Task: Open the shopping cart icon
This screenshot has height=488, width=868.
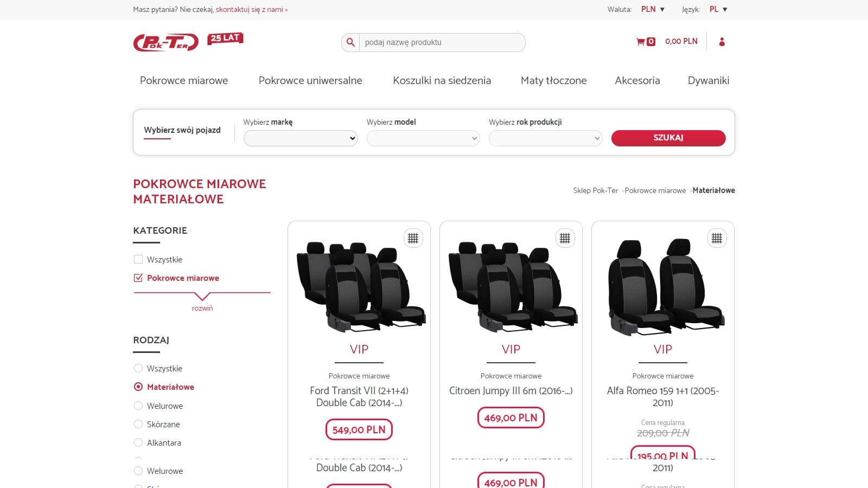Action: pyautogui.click(x=641, y=42)
